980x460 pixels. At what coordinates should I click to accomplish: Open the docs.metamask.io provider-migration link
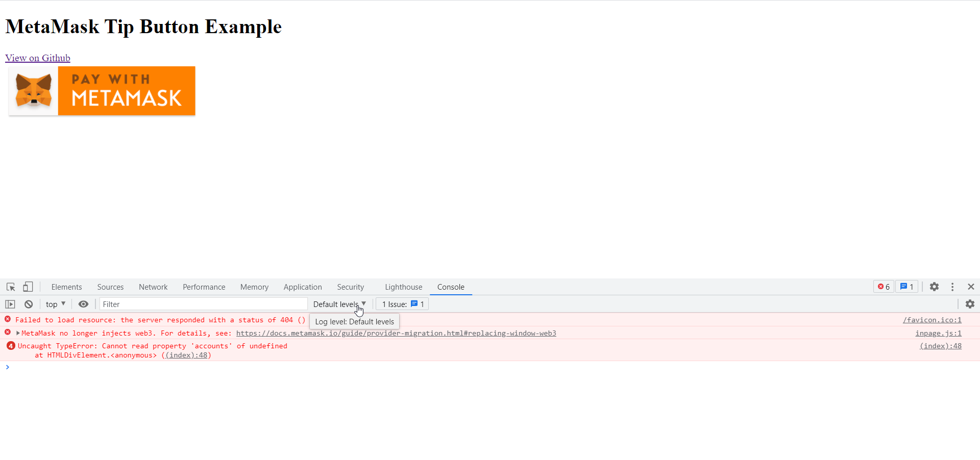tap(396, 333)
